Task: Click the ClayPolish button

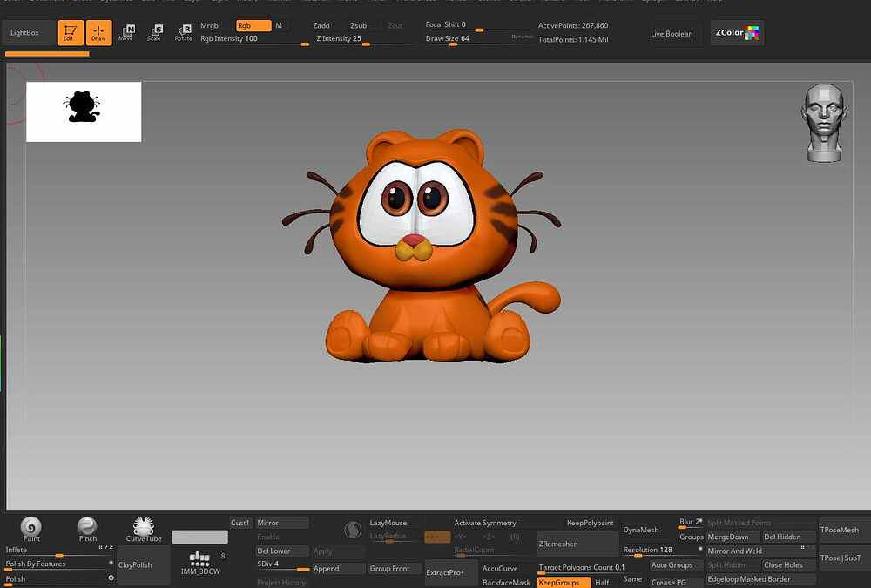Action: 144,564
